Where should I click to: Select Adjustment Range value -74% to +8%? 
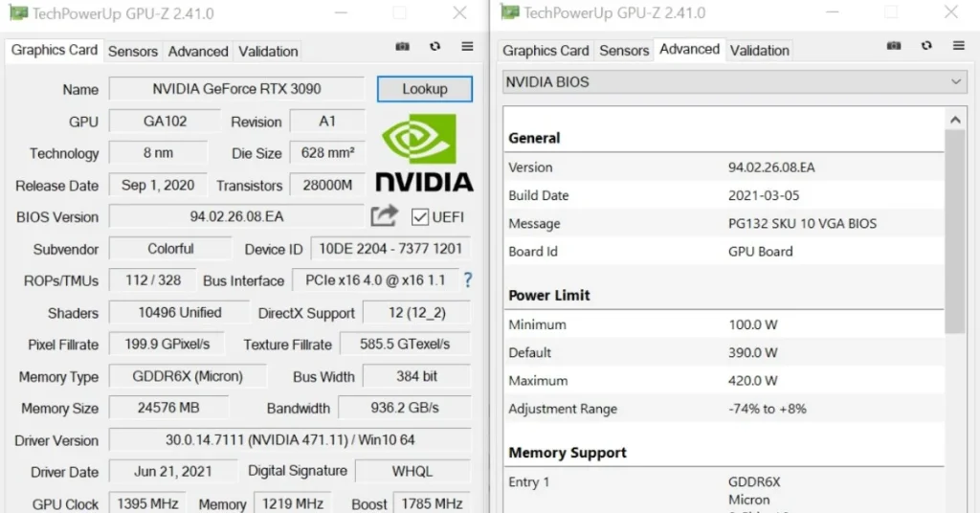click(767, 409)
